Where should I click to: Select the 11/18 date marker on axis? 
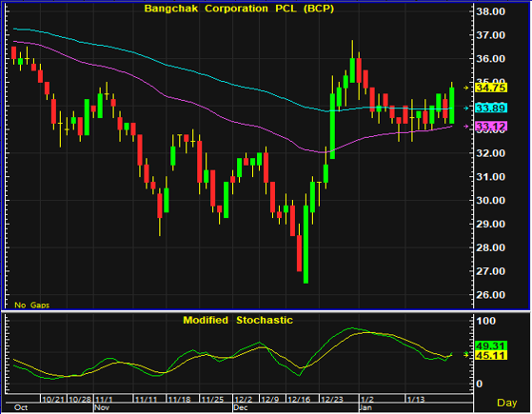[x=180, y=400]
